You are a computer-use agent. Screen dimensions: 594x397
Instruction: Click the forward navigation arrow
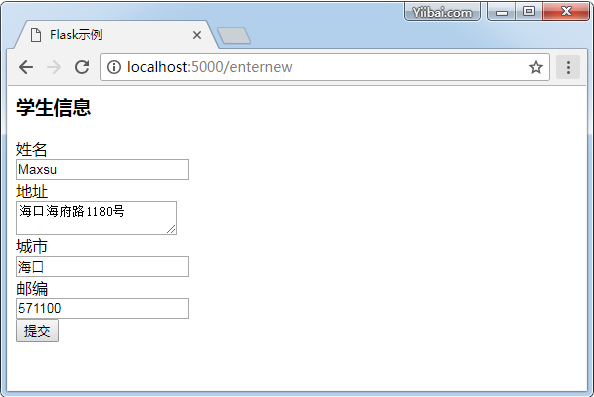click(x=54, y=67)
